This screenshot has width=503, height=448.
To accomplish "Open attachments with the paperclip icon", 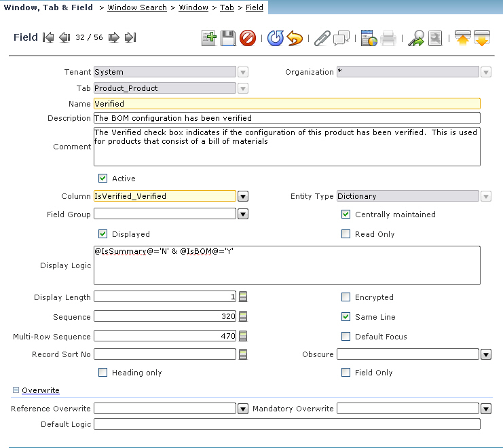I will pyautogui.click(x=322, y=38).
